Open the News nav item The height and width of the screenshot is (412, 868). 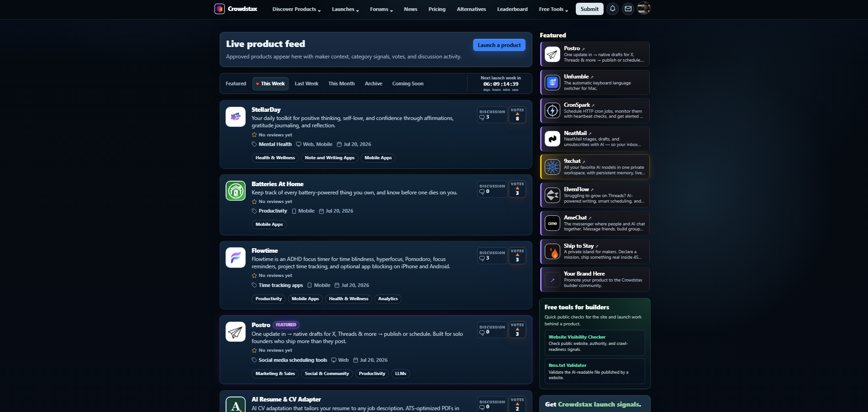tap(410, 9)
